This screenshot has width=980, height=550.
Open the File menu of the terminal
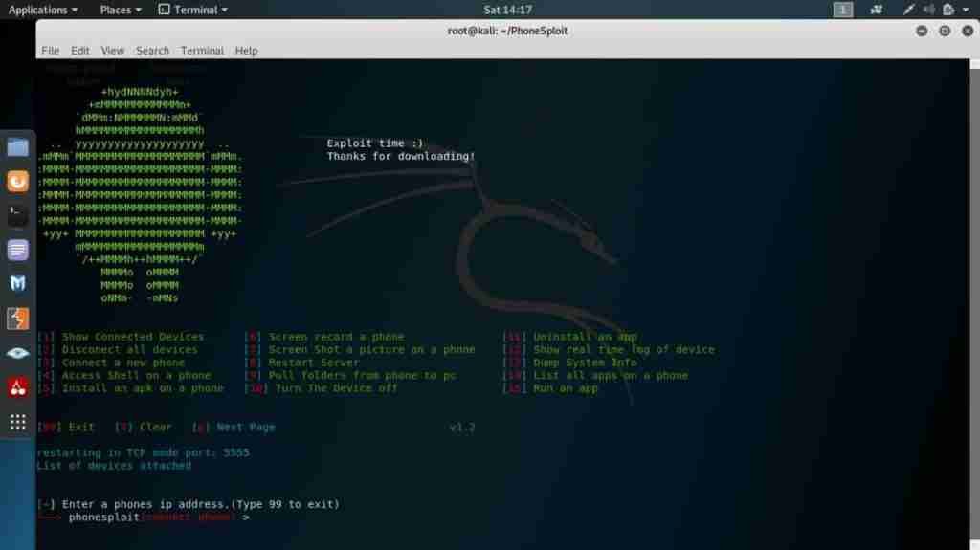(50, 51)
